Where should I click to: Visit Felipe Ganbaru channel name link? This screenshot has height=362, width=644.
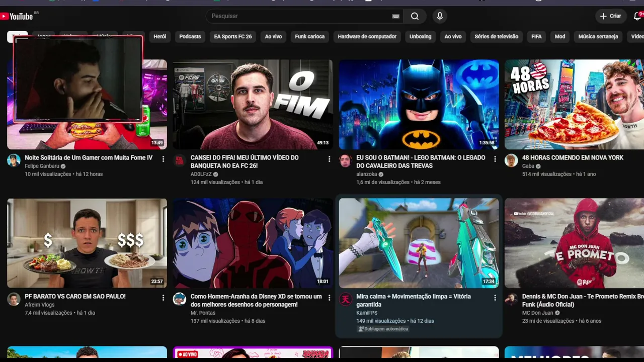(x=42, y=166)
